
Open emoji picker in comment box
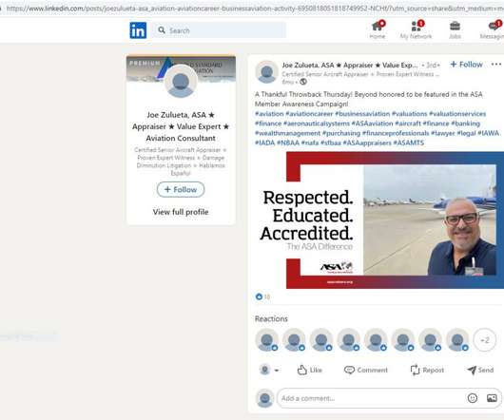tap(473, 398)
